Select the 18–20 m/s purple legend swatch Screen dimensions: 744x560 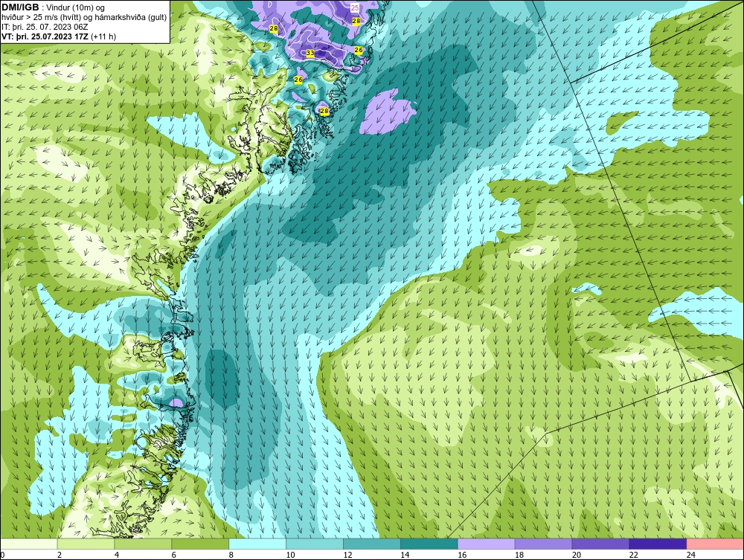point(543,544)
